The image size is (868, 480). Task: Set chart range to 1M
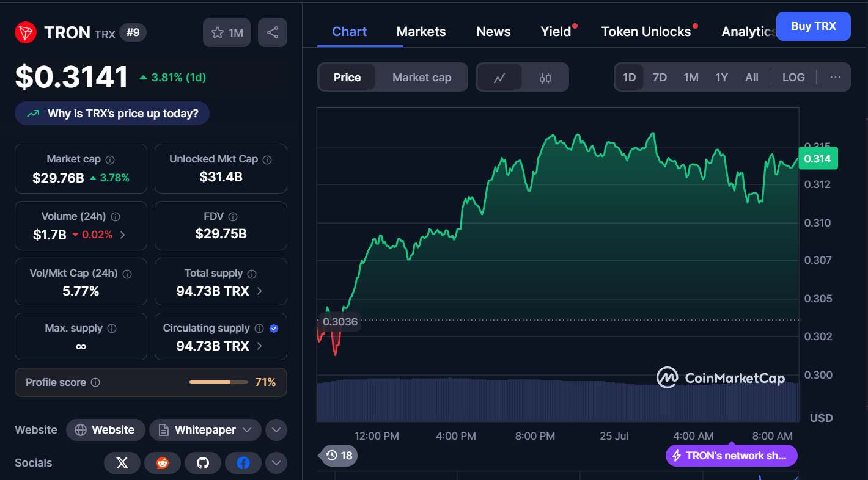pos(691,78)
